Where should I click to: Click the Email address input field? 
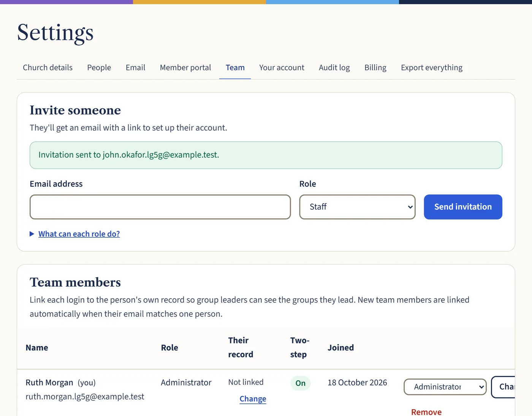(x=160, y=207)
